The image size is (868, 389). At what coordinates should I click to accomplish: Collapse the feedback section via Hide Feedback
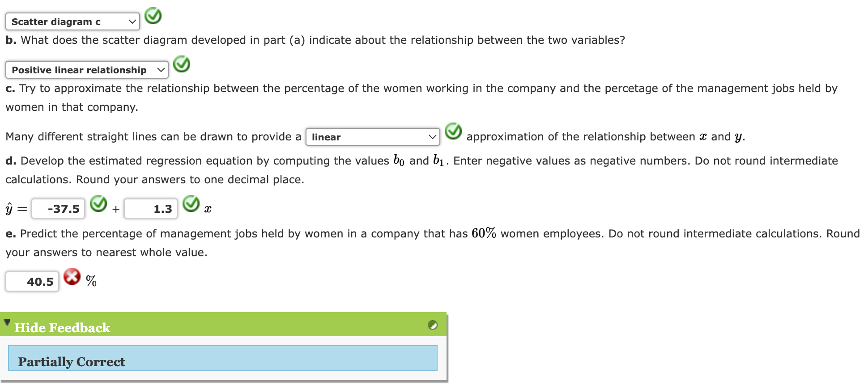(x=62, y=327)
